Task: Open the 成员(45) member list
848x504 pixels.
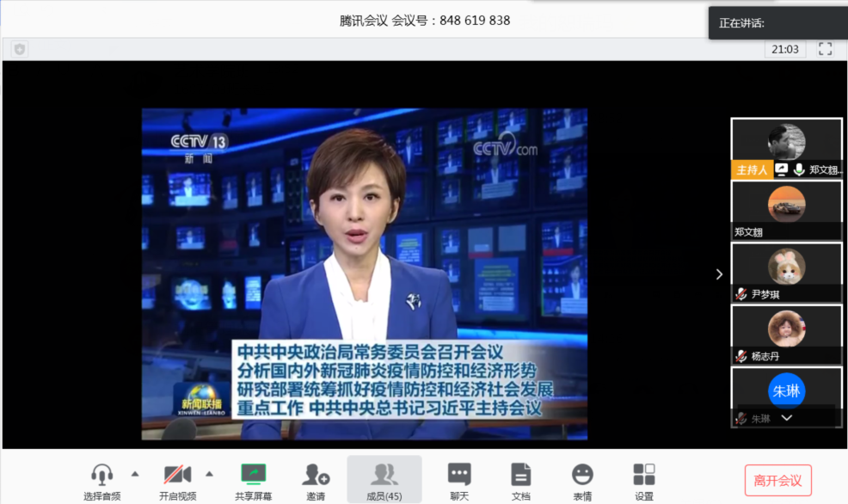Action: pos(384,474)
